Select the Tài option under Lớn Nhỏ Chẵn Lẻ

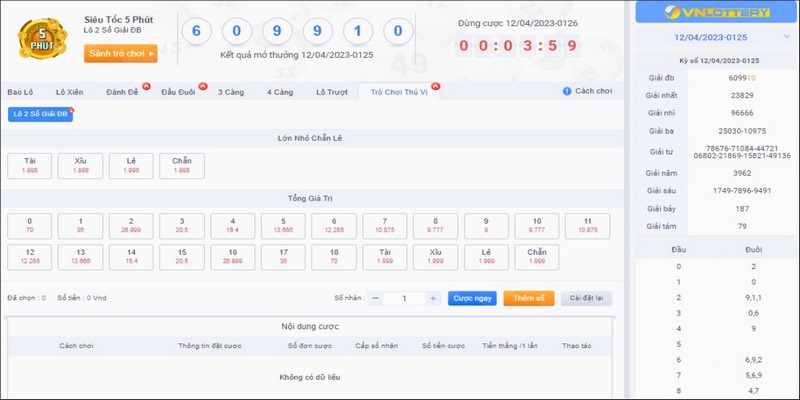29,166
